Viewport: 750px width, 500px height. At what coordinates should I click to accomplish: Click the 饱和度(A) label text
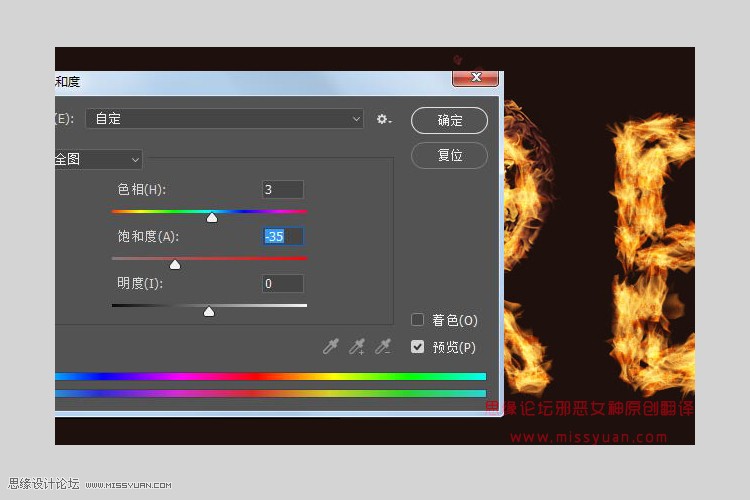click(x=148, y=236)
